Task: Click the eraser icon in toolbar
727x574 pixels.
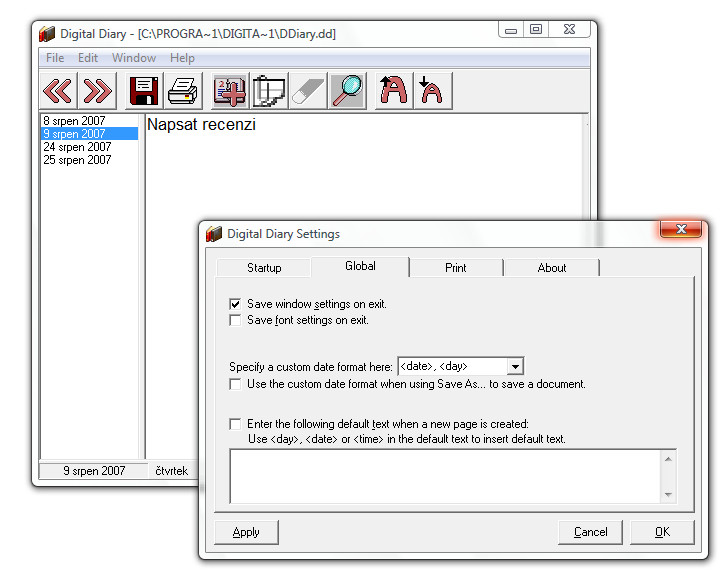Action: (x=308, y=91)
